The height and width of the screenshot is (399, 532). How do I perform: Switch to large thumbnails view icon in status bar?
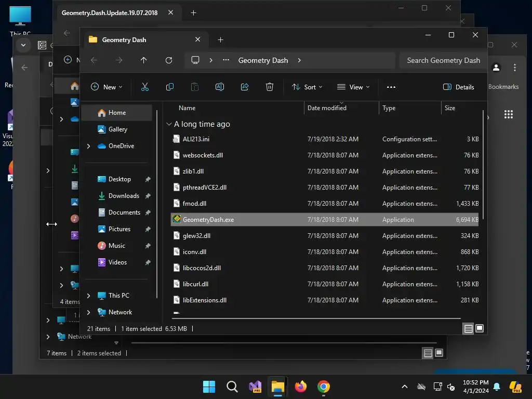click(x=480, y=328)
